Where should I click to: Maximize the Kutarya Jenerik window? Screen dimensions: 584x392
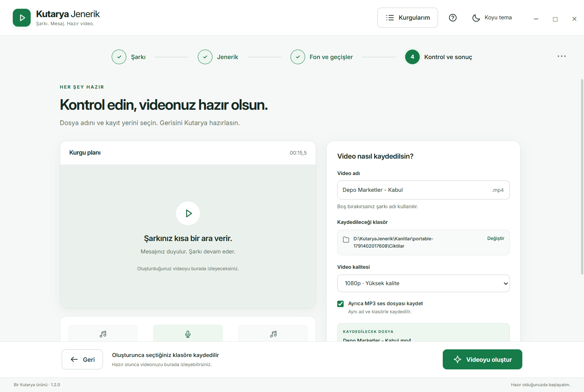click(x=555, y=19)
